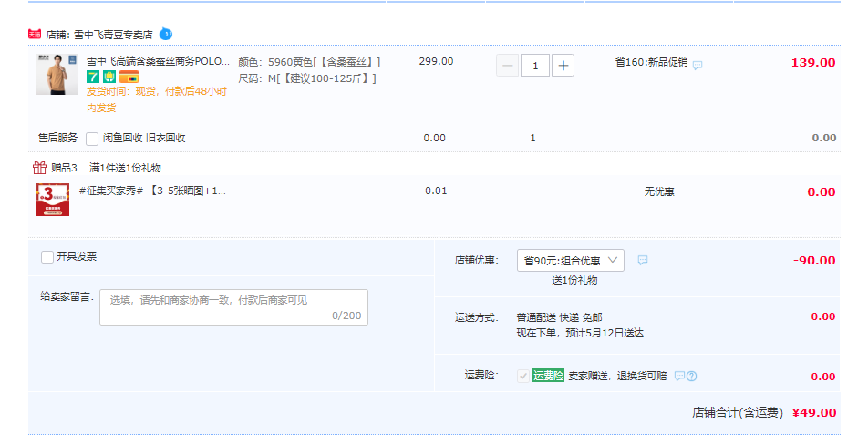
Task: Click the 尺码: M size specification
Action: tap(307, 78)
